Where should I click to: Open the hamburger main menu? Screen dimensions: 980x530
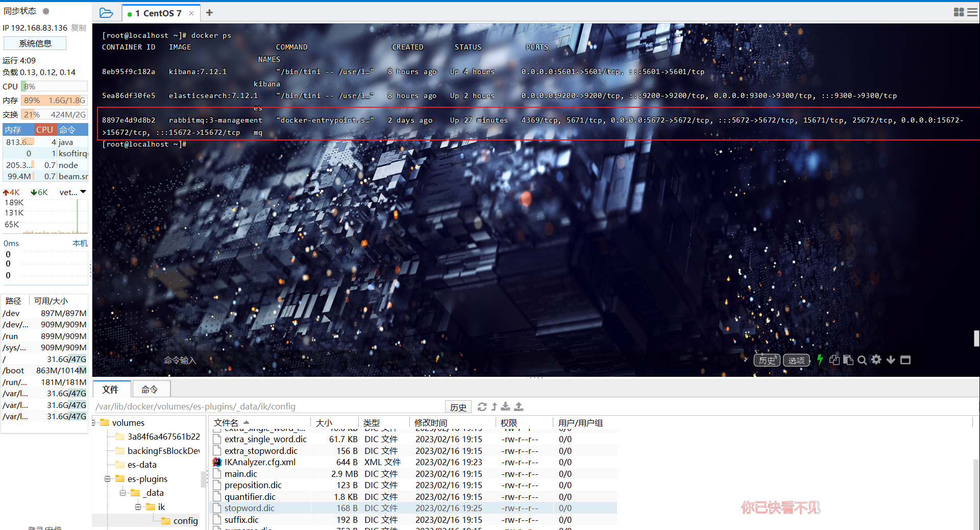click(x=972, y=12)
